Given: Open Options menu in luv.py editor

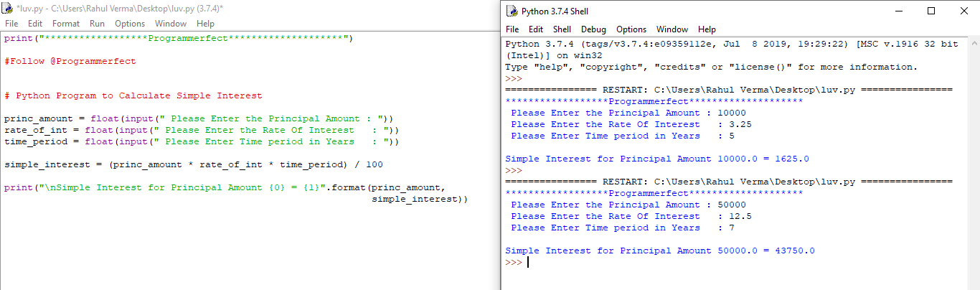Looking at the screenshot, I should tap(130, 24).
